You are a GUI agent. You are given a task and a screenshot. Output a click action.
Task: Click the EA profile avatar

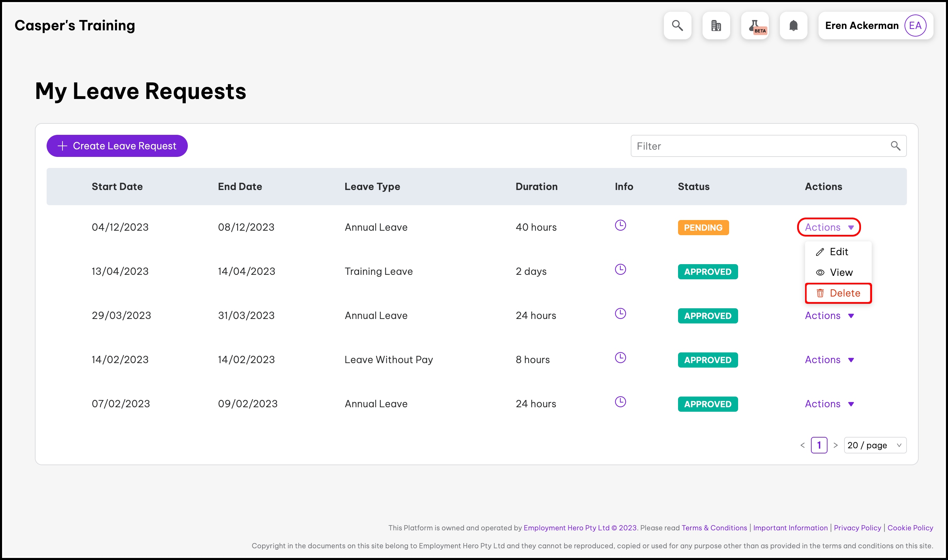pos(915,26)
